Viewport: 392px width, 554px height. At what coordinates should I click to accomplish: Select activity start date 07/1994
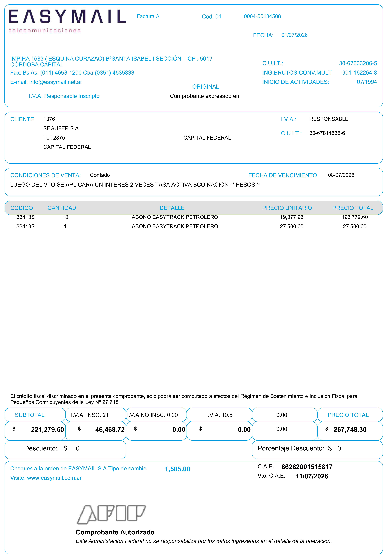[x=367, y=82]
